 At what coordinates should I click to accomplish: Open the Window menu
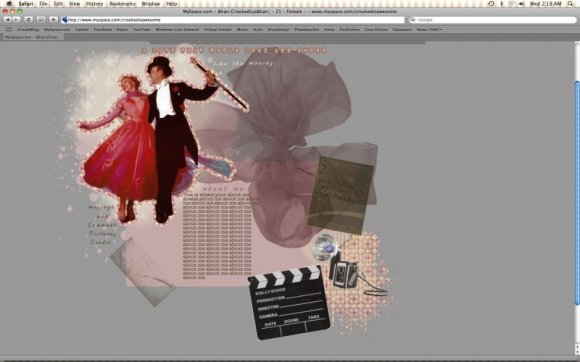click(x=151, y=4)
